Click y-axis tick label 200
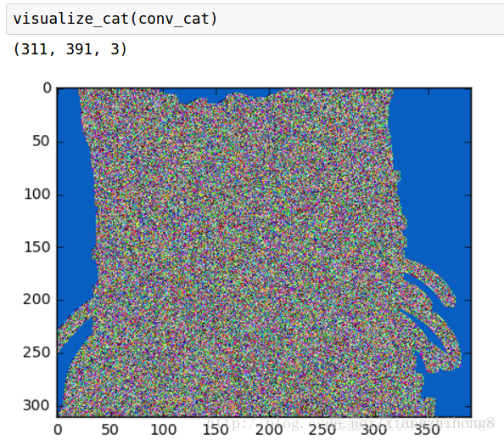504x440 pixels. [x=37, y=300]
